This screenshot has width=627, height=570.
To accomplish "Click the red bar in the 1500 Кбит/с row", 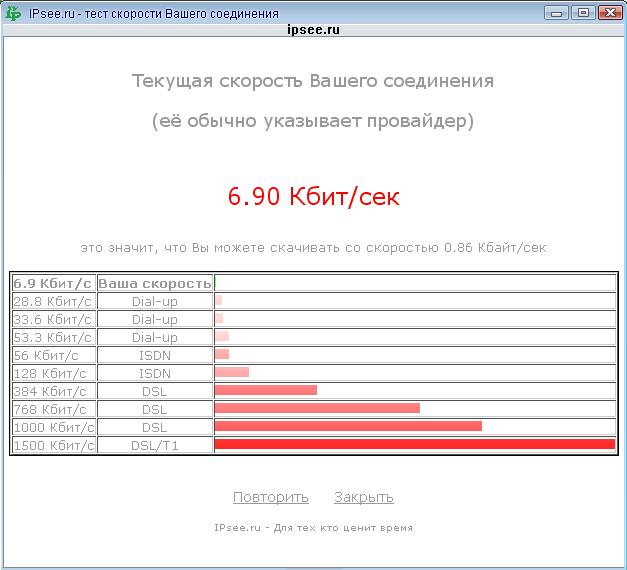I will tap(414, 444).
